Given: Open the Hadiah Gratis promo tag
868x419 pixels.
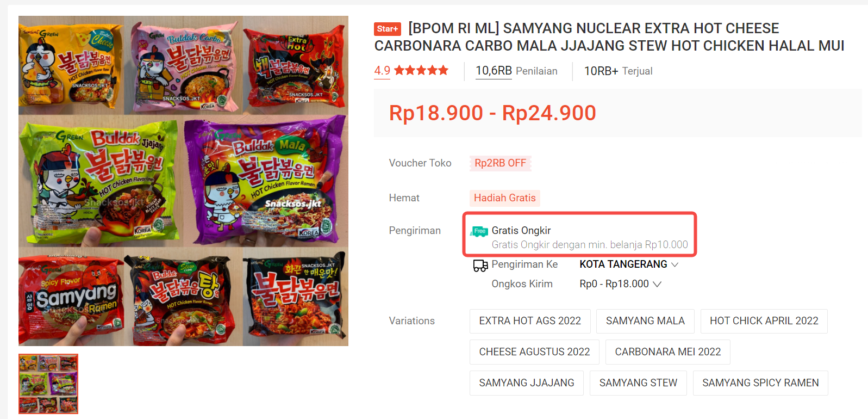Looking at the screenshot, I should pos(504,198).
